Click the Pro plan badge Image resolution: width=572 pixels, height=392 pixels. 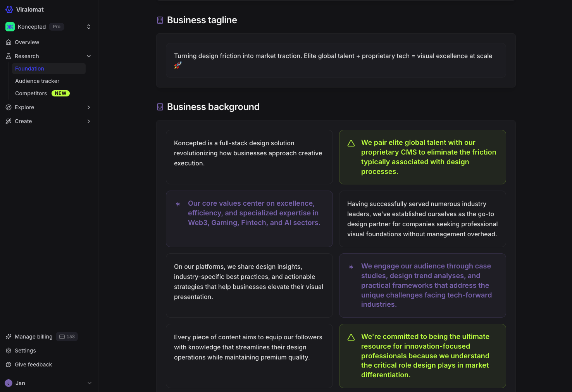click(57, 27)
